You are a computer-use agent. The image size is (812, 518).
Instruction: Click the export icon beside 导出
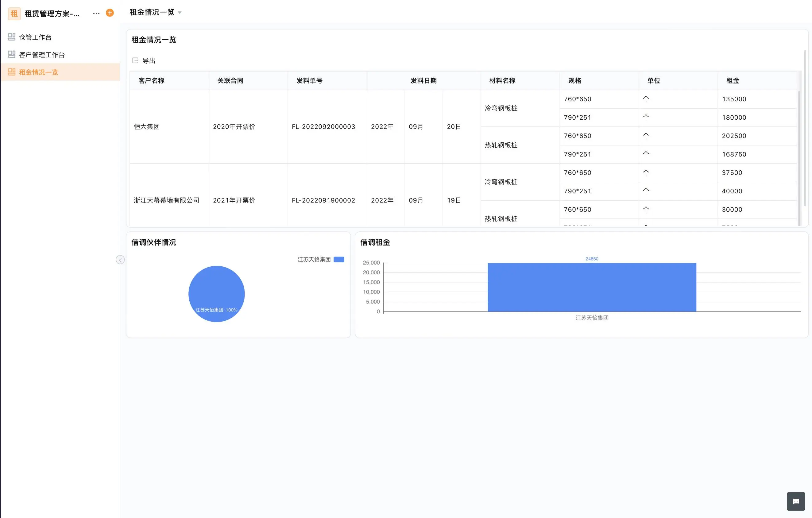[x=135, y=60]
